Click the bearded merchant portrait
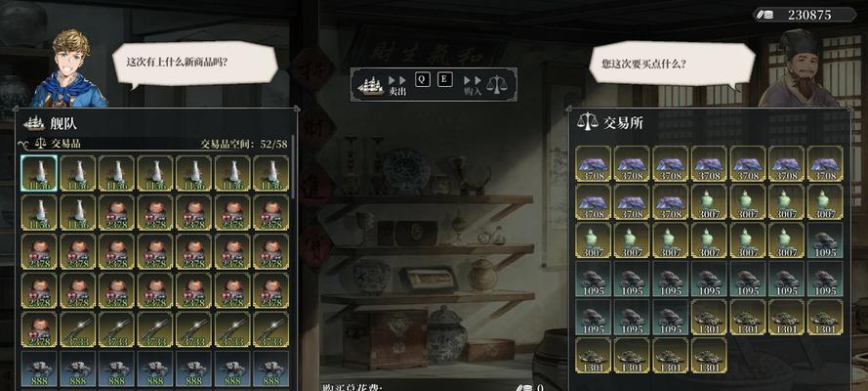 coord(799,68)
